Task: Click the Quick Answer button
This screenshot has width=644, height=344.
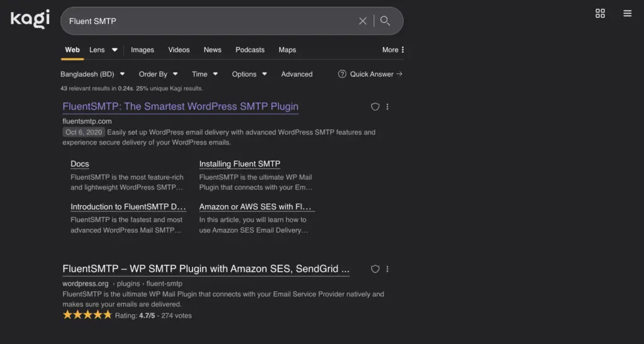Action: (370, 74)
